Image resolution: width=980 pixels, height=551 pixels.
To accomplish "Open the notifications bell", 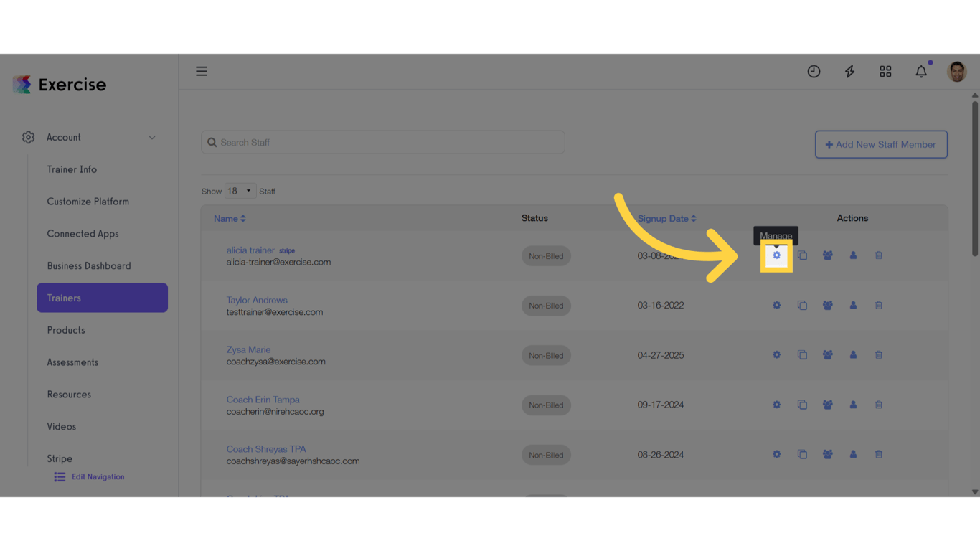I will [921, 71].
